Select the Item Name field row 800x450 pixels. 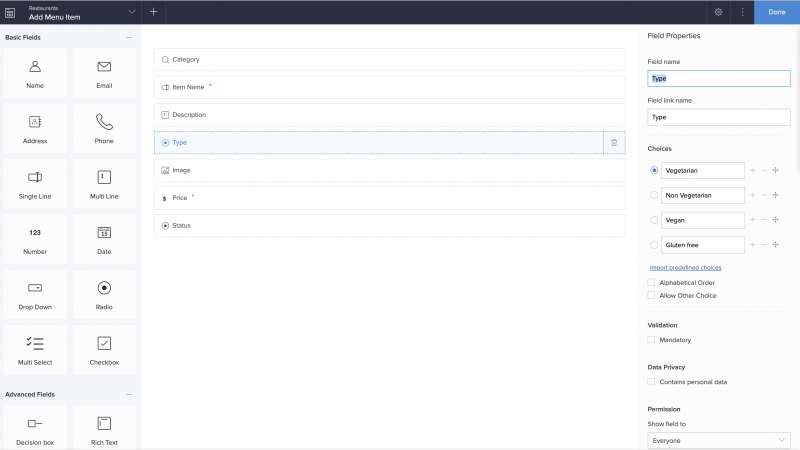[390, 87]
